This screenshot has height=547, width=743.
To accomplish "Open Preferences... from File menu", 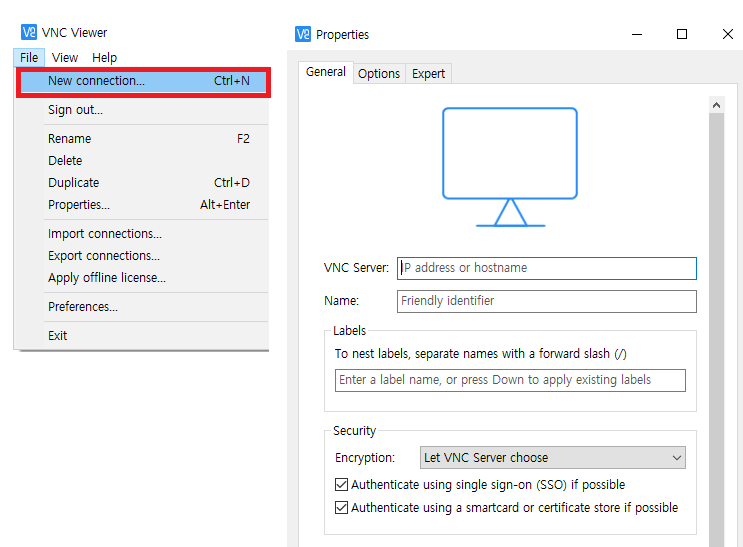I will coord(144,307).
